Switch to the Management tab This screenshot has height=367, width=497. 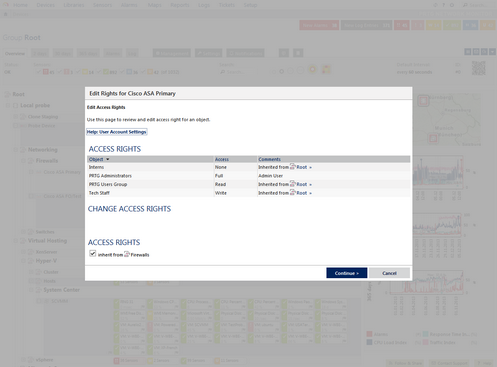click(x=172, y=53)
